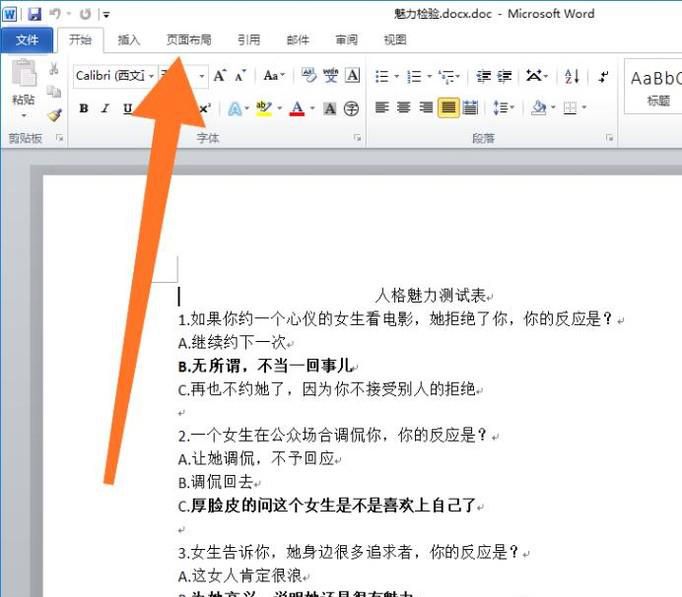The width and height of the screenshot is (682, 597).
Task: Click the Distributed alignment icon
Action: coord(470,107)
